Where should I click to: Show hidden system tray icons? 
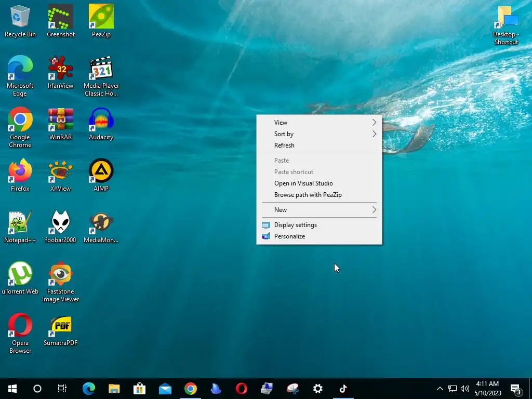[x=440, y=389]
